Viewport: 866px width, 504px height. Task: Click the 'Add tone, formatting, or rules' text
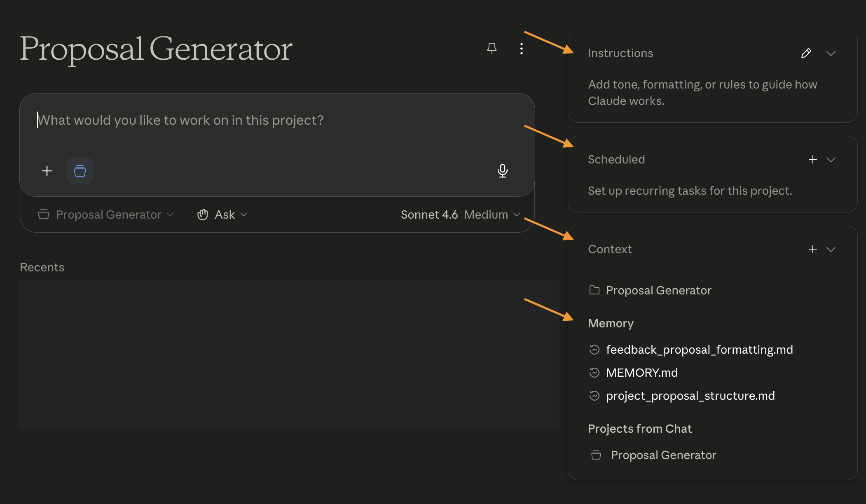702,93
